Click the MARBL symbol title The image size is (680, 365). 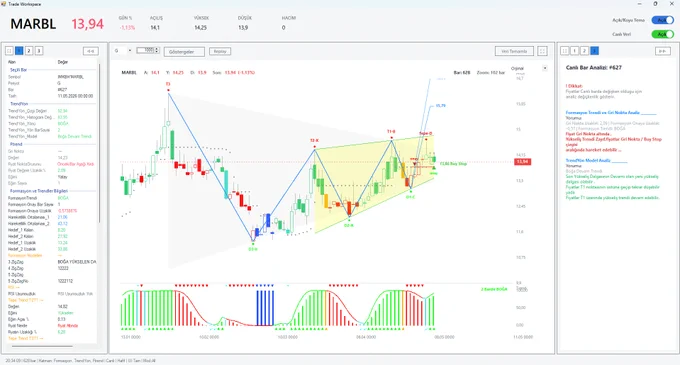click(x=33, y=24)
